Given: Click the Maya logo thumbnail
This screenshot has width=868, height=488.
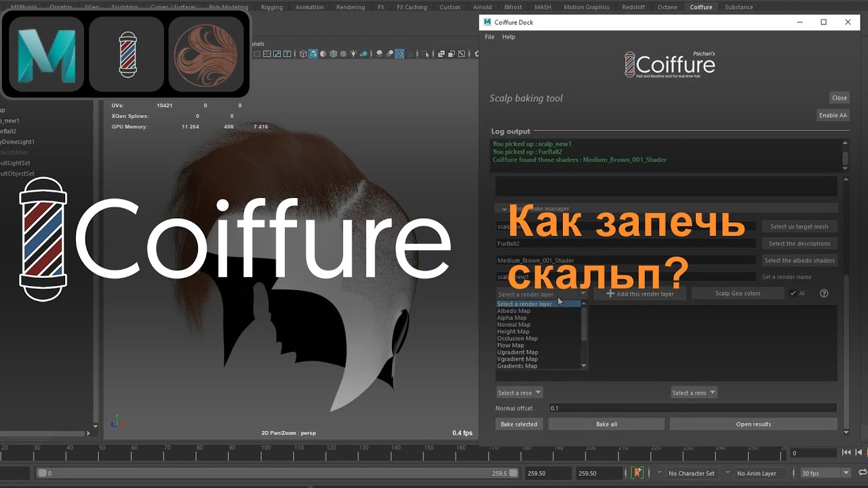Looking at the screenshot, I should 47,54.
